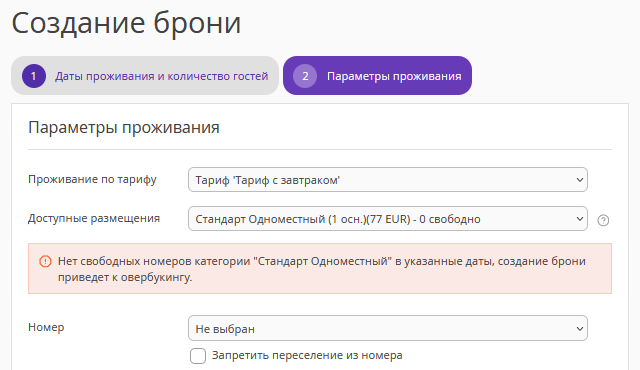The width and height of the screenshot is (640, 370).
Task: Open 'Номер' dropdown showing 'Не выбран'
Action: 388,328
